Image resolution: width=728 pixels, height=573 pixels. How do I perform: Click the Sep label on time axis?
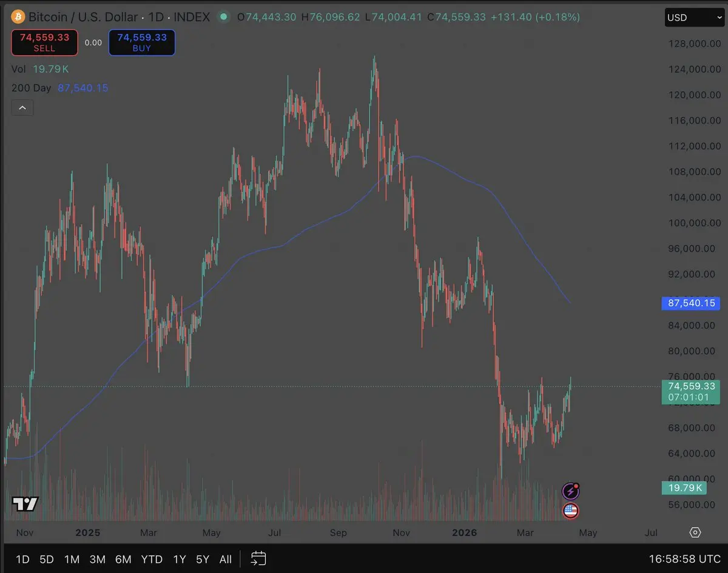click(x=339, y=532)
